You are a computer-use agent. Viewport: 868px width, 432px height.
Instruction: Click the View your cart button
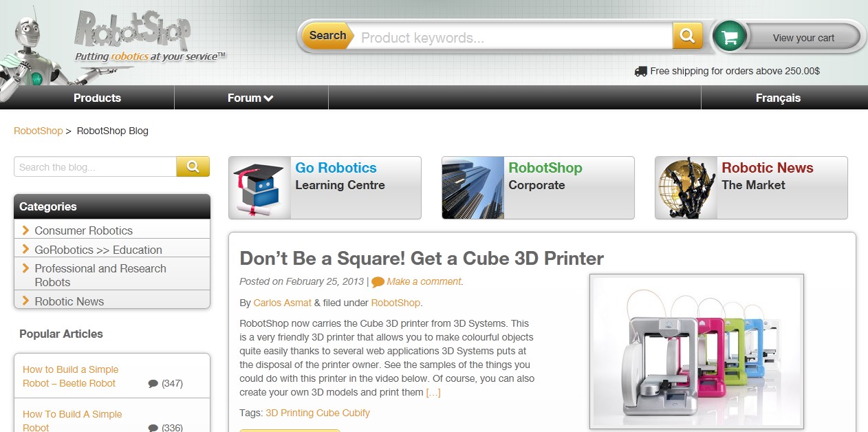coord(803,38)
